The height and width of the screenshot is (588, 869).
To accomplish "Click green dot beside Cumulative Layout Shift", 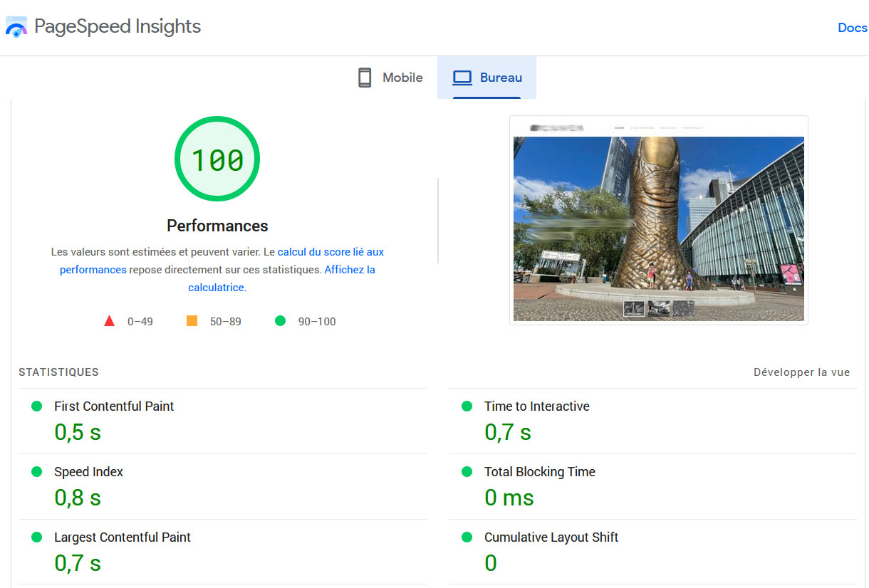I will click(x=467, y=537).
